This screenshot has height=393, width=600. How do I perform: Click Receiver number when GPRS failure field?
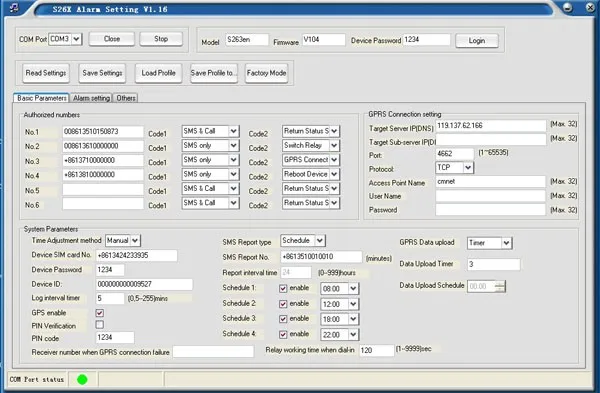click(213, 352)
